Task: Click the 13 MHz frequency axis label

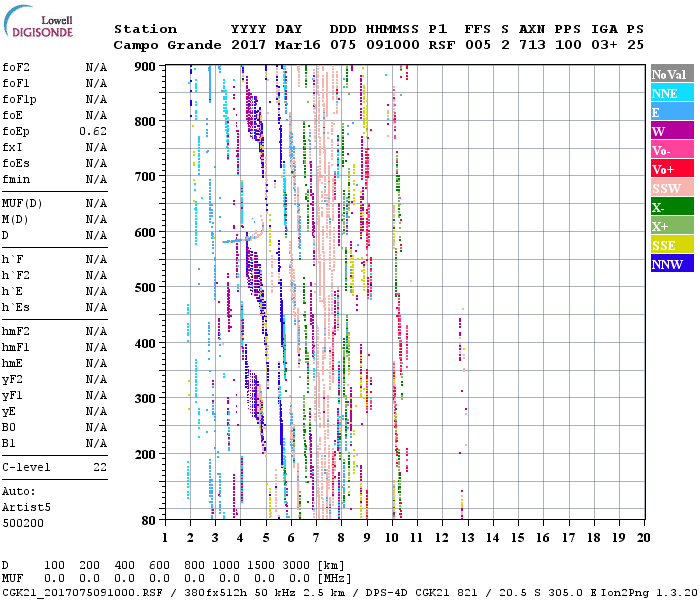Action: tap(467, 538)
